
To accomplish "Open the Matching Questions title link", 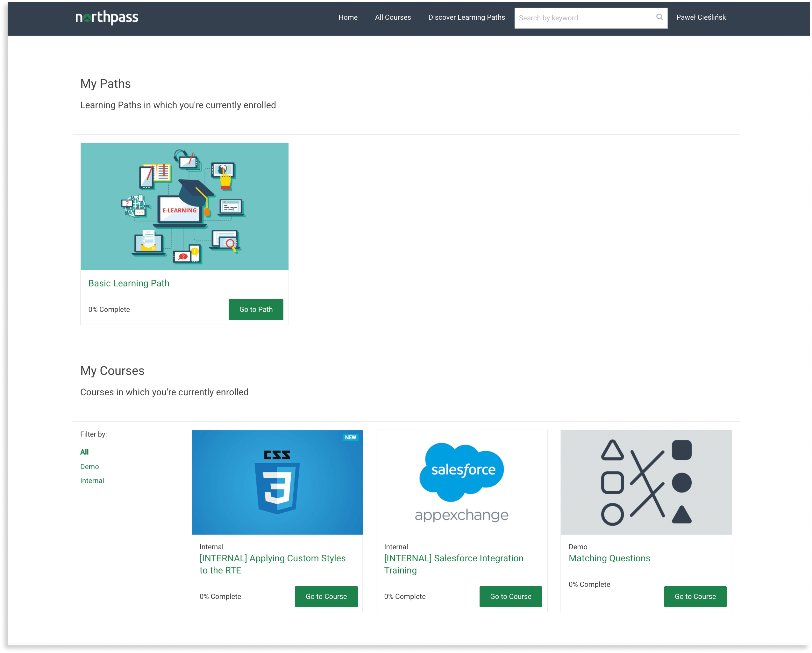I will (609, 558).
